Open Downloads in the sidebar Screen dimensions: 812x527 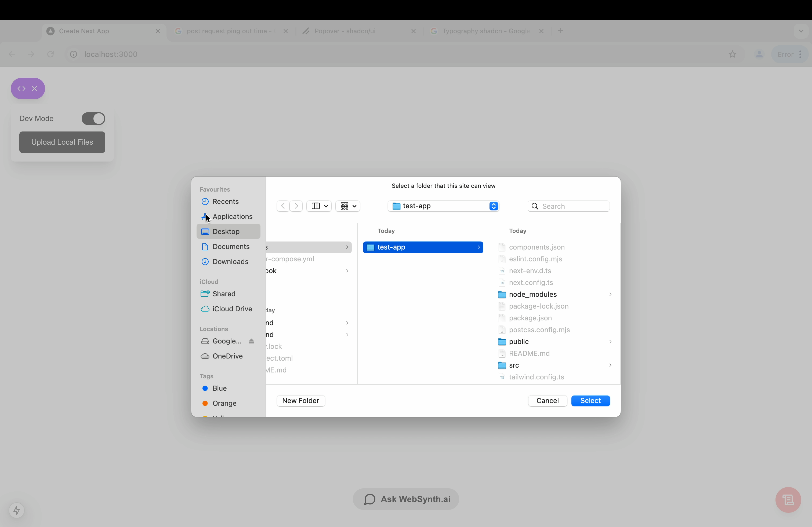pyautogui.click(x=230, y=261)
